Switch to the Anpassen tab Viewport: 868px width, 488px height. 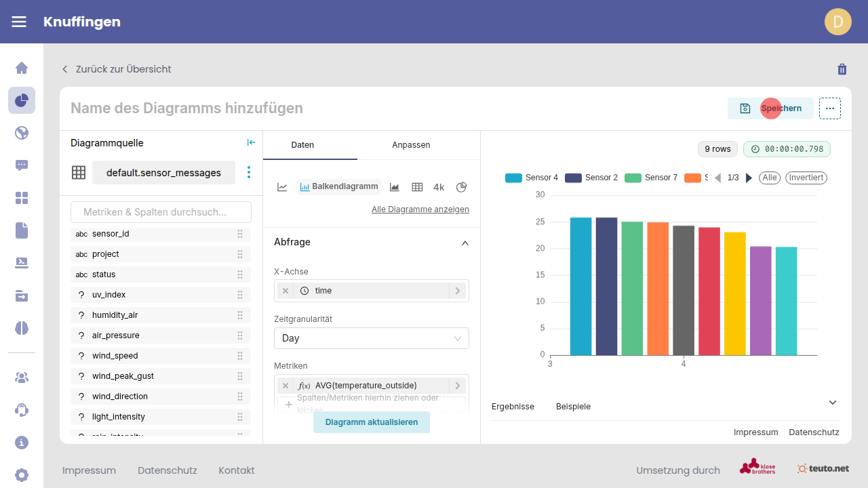tap(411, 145)
